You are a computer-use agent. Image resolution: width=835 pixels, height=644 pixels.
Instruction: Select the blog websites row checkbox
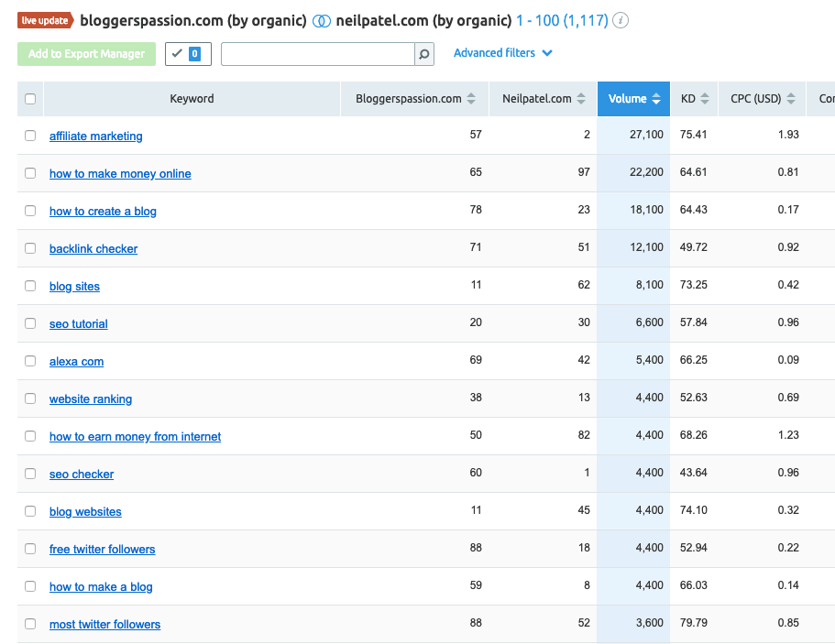[x=30, y=511]
